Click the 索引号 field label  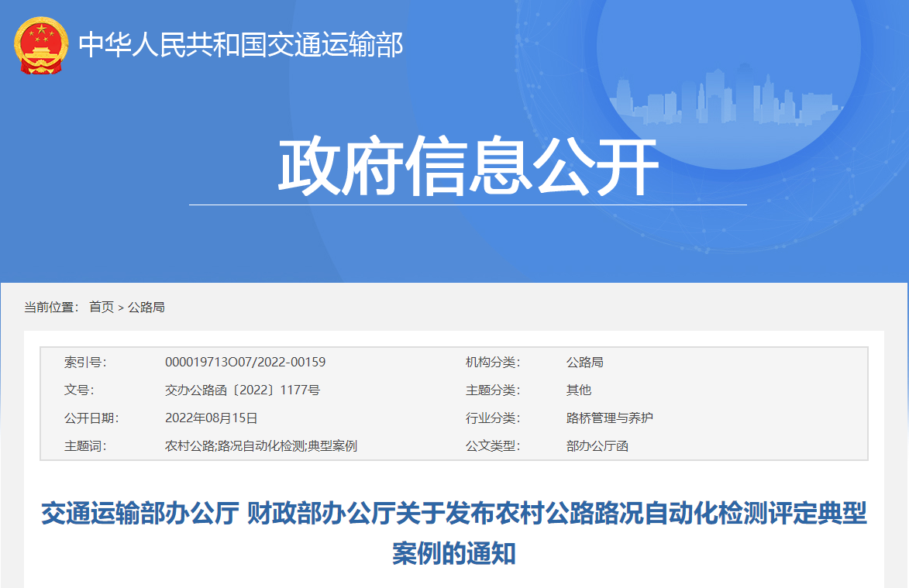coord(85,362)
